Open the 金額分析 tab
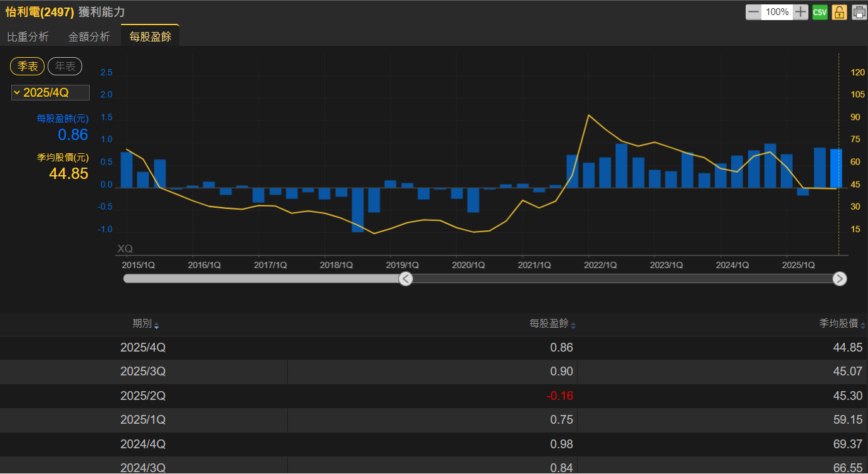868x474 pixels. [89, 37]
